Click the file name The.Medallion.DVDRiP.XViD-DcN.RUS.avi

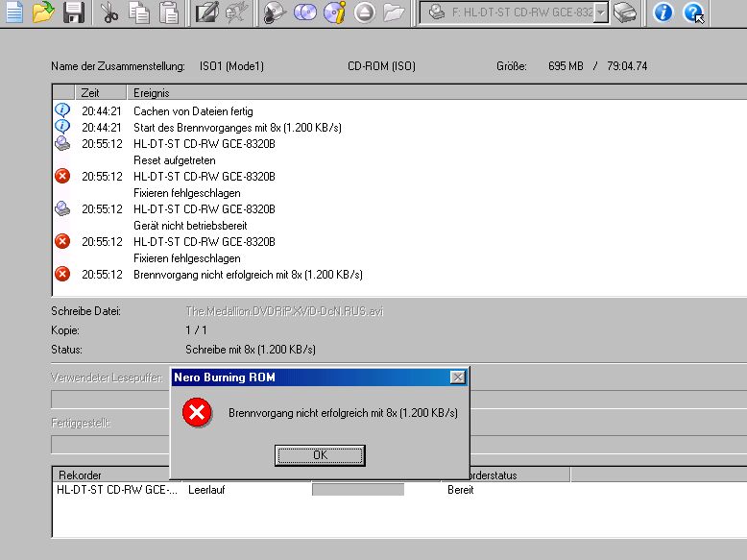coord(284,311)
